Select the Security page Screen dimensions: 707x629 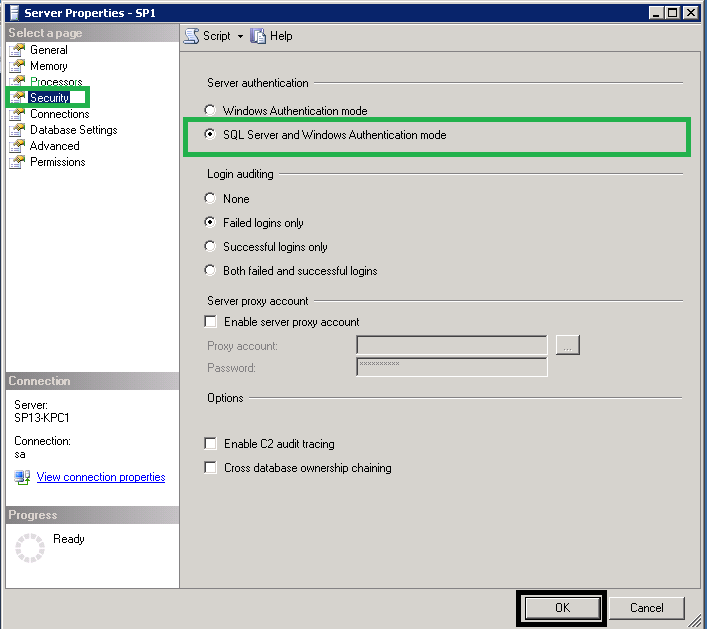click(49, 97)
